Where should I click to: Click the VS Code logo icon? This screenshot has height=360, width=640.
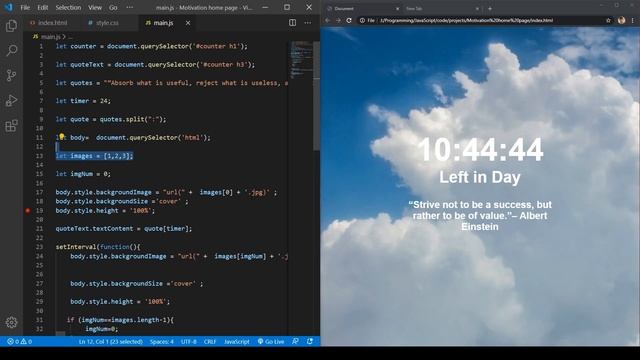pyautogui.click(x=9, y=7)
